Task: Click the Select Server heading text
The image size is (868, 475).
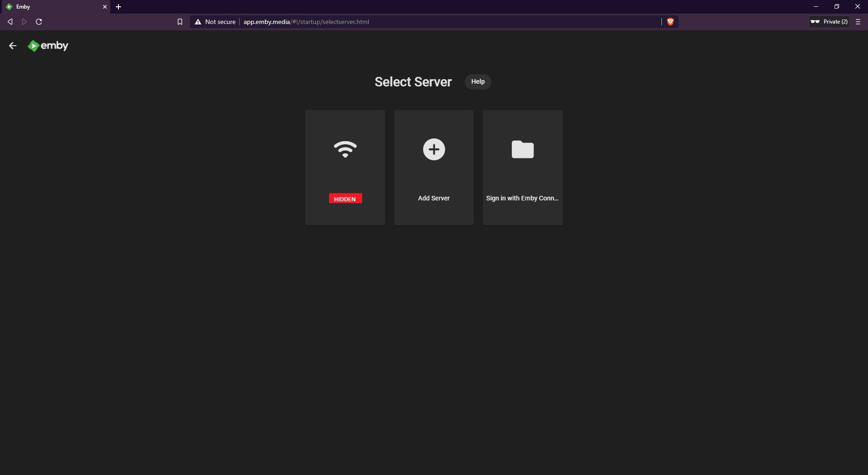Action: point(413,82)
